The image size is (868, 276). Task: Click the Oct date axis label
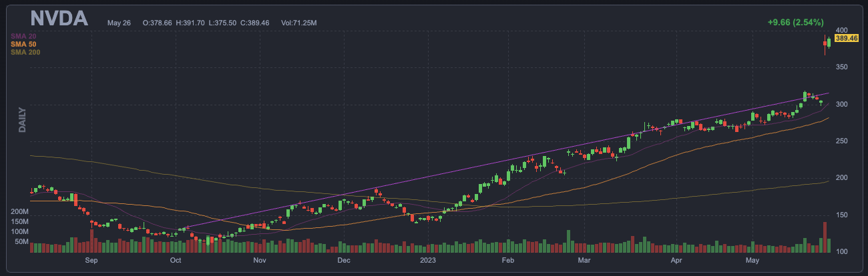click(176, 261)
